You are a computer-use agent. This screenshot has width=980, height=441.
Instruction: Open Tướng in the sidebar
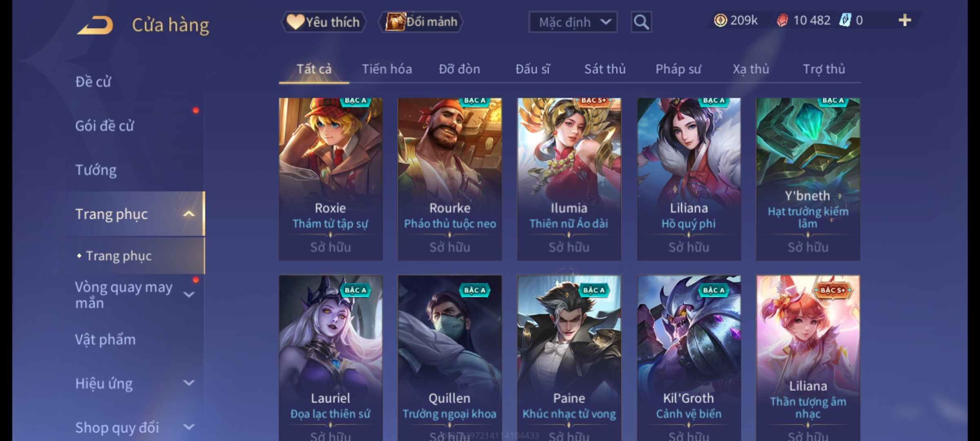[x=96, y=170]
